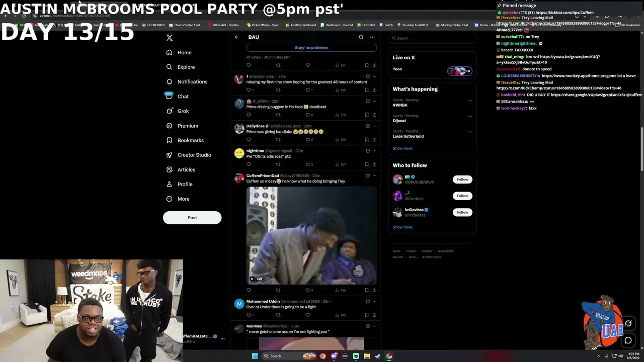Click the Post button
Viewport: 644px width, 362px height.
pyautogui.click(x=192, y=218)
